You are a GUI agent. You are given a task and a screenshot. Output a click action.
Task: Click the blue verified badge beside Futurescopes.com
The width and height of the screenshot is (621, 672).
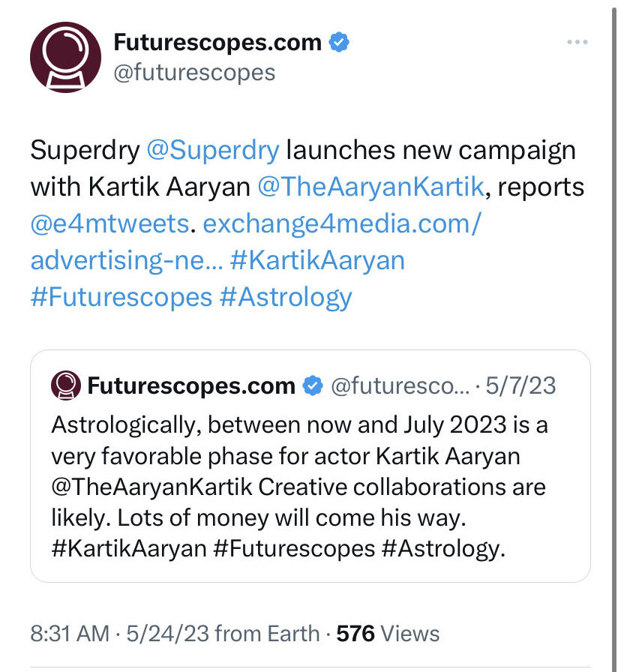point(339,43)
